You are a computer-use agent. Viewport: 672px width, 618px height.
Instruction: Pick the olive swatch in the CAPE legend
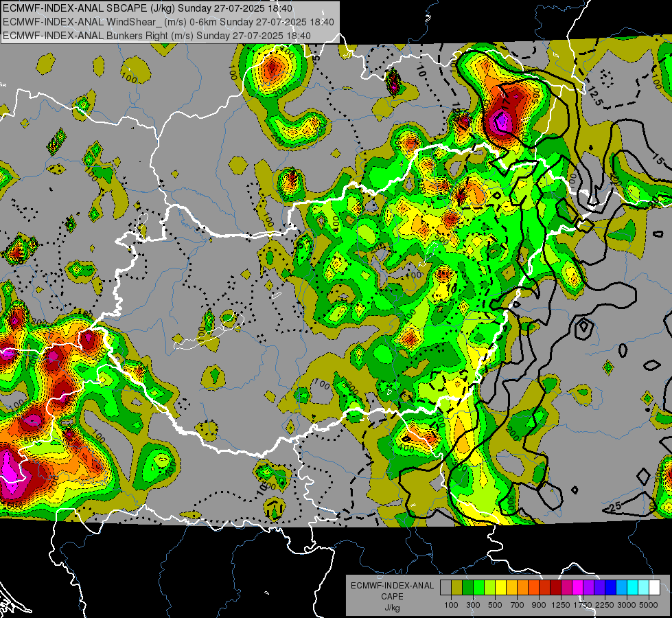click(x=457, y=588)
